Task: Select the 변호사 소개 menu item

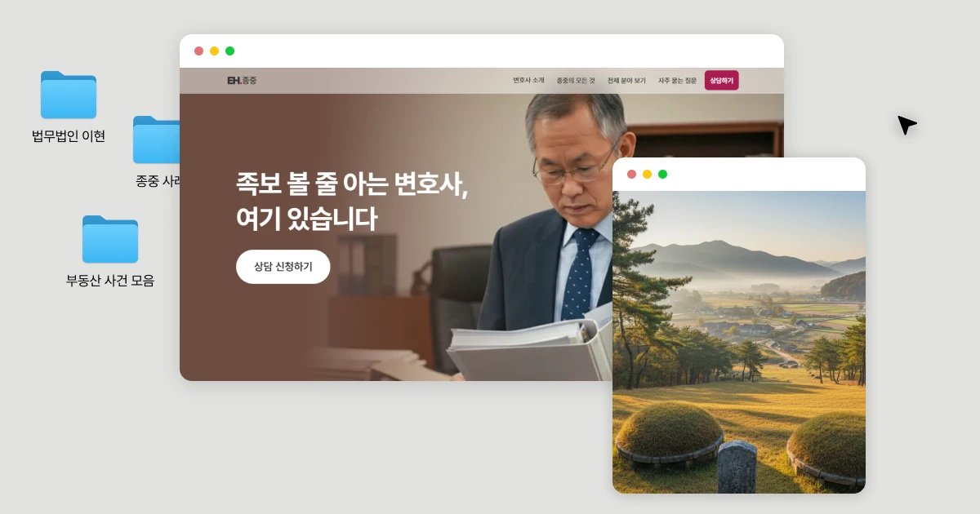Action: click(528, 81)
